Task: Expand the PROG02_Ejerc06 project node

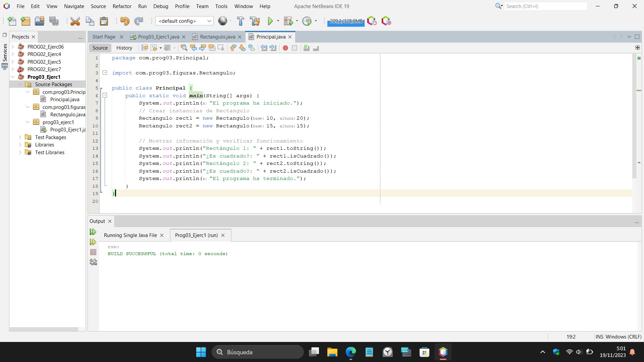Action: point(13,47)
